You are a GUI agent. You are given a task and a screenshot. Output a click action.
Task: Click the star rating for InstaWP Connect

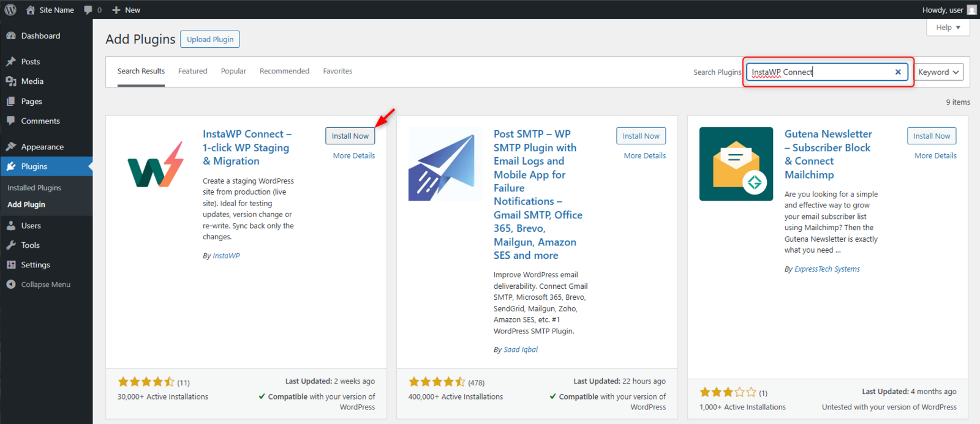146,382
